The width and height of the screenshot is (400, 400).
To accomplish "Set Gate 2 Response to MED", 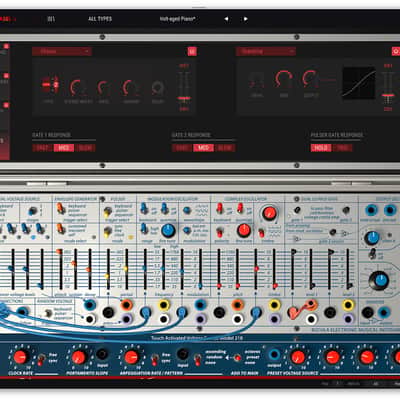I will [203, 148].
